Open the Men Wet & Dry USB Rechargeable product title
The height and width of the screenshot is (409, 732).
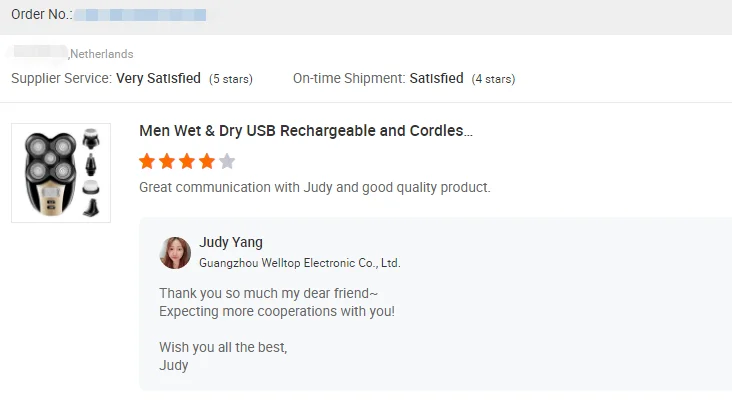coord(305,131)
